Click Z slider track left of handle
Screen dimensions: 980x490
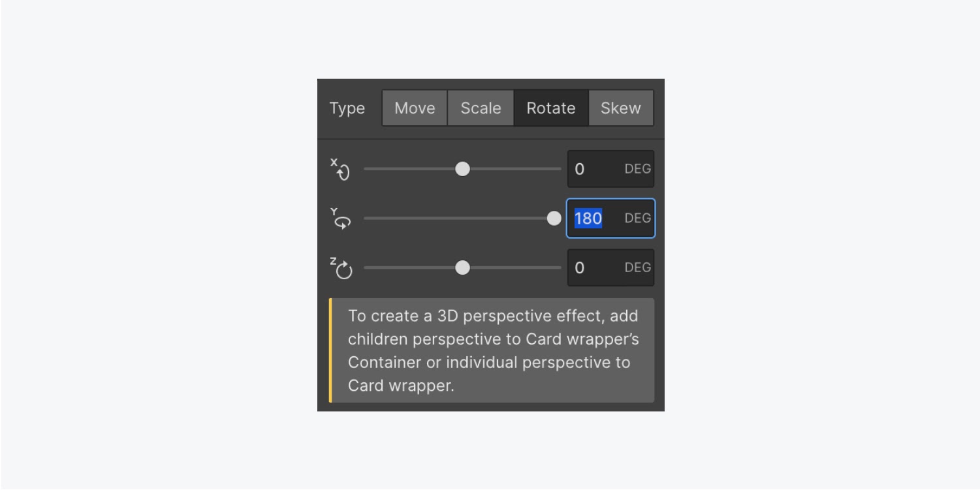click(409, 268)
